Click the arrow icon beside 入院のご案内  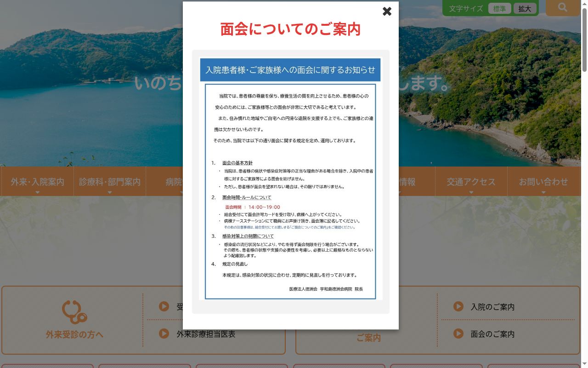tap(458, 306)
